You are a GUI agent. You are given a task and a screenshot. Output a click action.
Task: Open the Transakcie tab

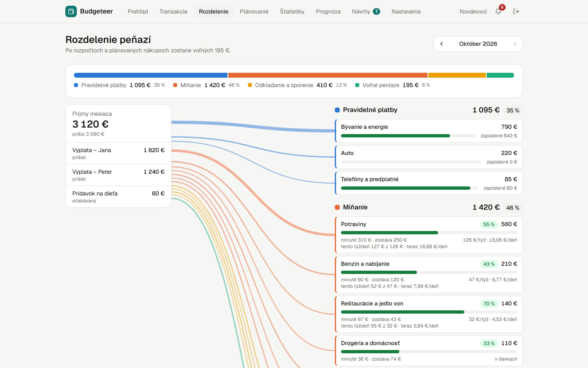pos(173,11)
